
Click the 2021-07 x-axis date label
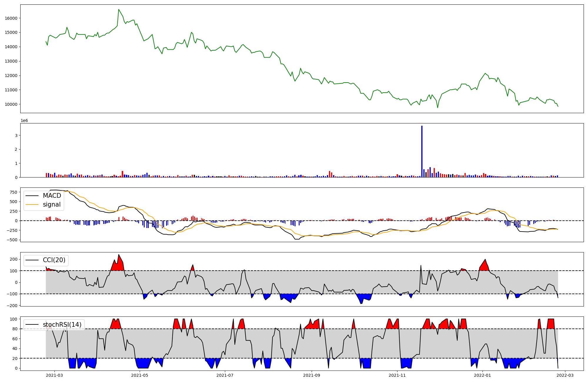[x=225, y=375]
